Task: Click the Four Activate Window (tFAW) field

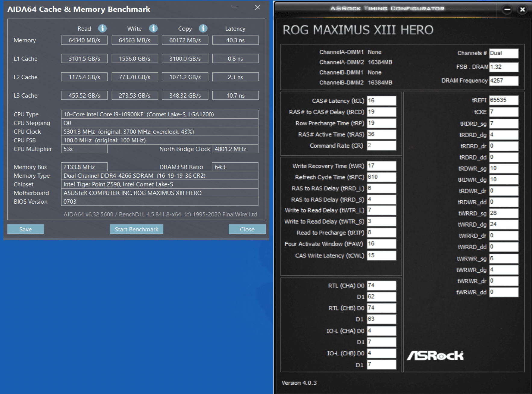Action: click(x=382, y=244)
